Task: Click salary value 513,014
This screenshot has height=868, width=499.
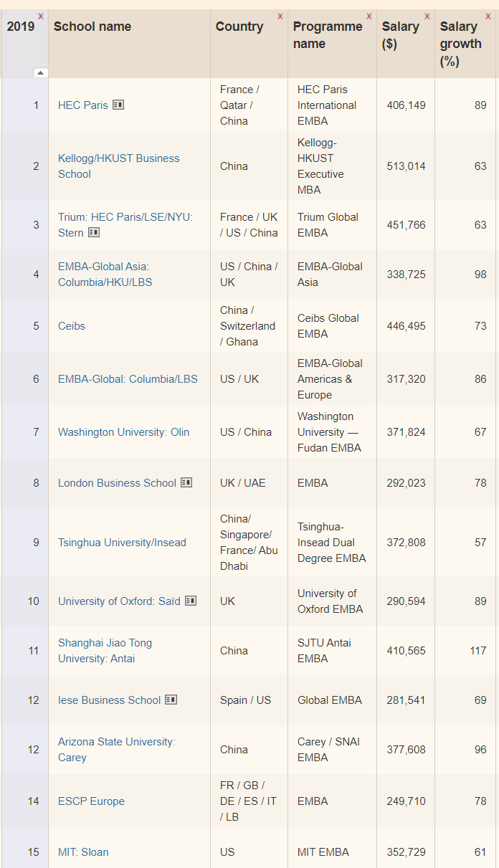Action: coord(406,166)
